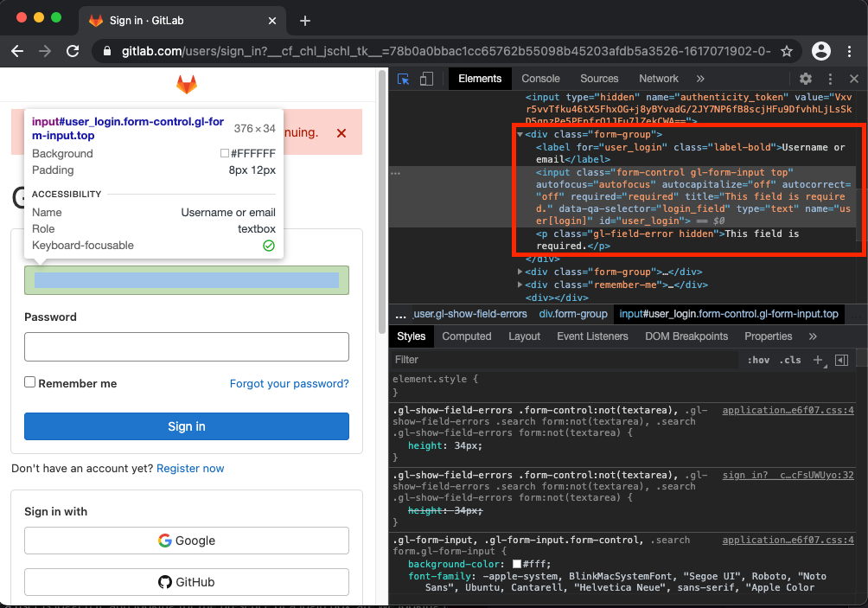868x608 pixels.
Task: Open the DevTools three-dot customize menu
Action: coord(830,79)
